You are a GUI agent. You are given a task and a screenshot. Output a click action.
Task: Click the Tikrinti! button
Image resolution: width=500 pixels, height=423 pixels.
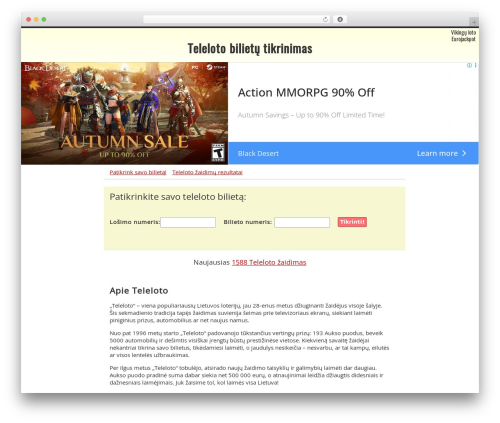352,222
